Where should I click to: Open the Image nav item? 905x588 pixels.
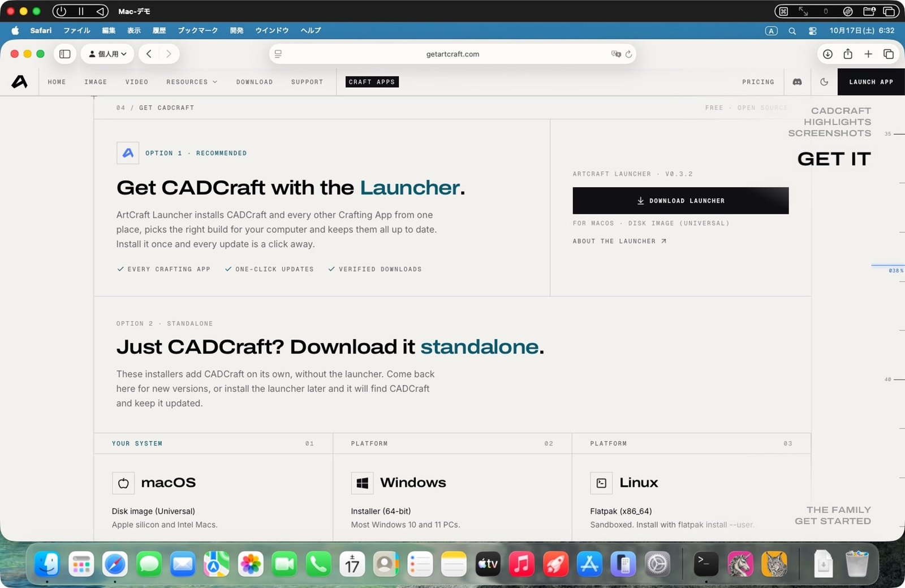coord(96,82)
